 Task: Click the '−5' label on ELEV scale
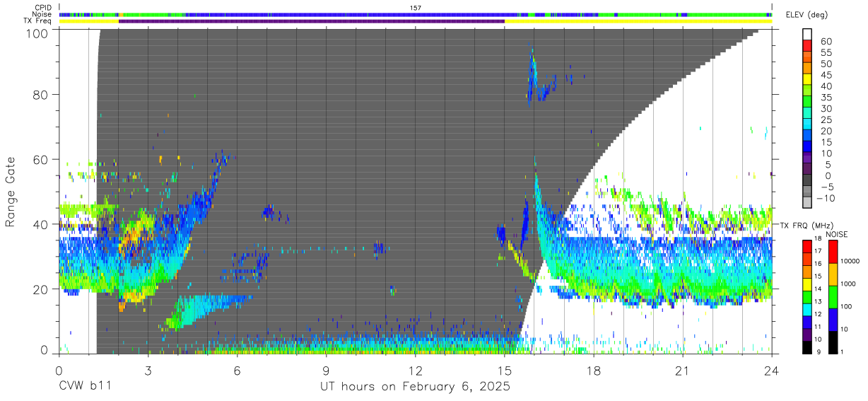827,187
